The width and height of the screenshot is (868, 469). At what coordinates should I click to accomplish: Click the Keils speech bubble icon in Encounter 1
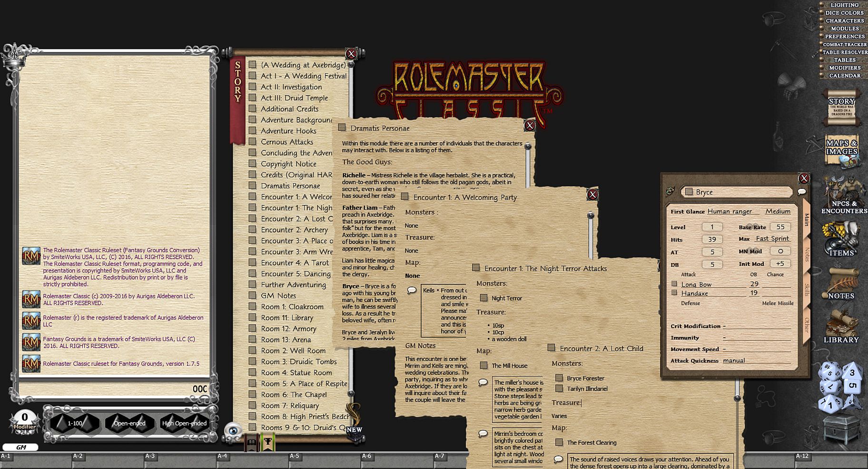coord(412,290)
